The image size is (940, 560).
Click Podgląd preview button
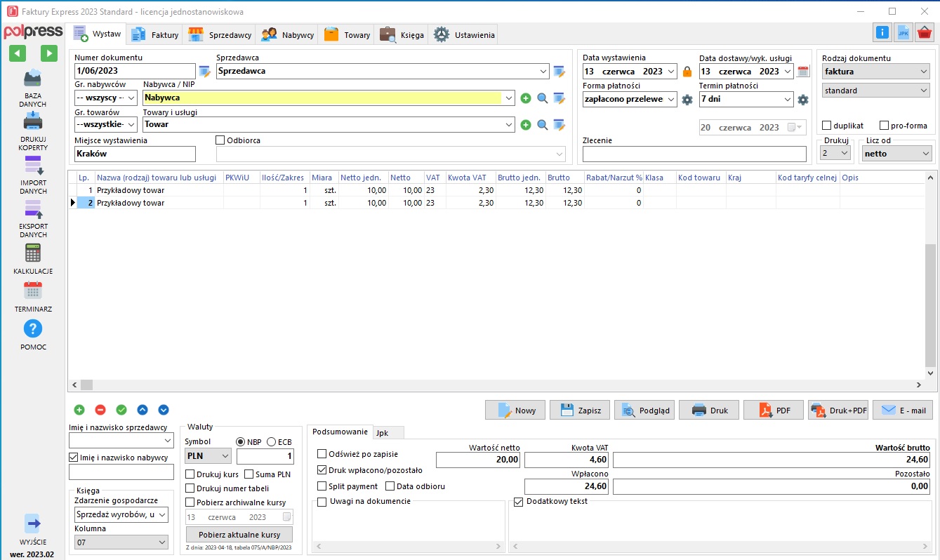(x=644, y=411)
